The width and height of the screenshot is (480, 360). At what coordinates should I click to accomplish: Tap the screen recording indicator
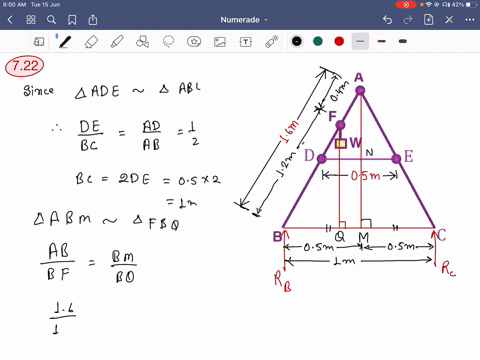tap(406, 5)
